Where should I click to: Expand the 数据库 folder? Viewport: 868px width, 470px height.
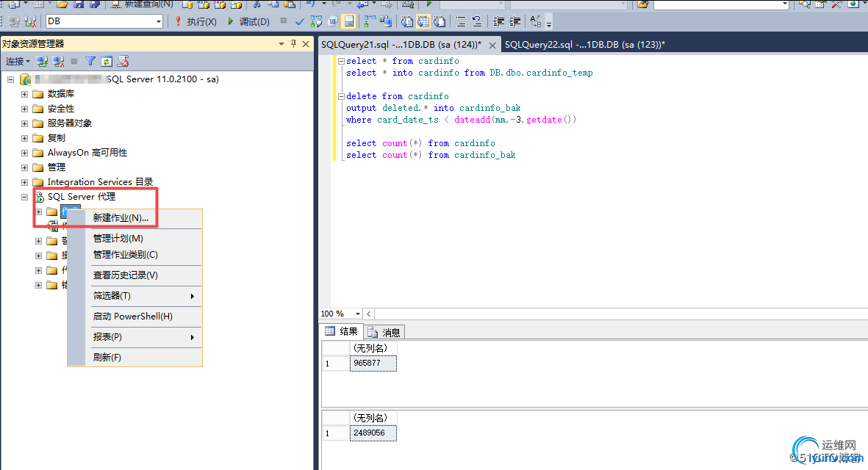click(24, 94)
